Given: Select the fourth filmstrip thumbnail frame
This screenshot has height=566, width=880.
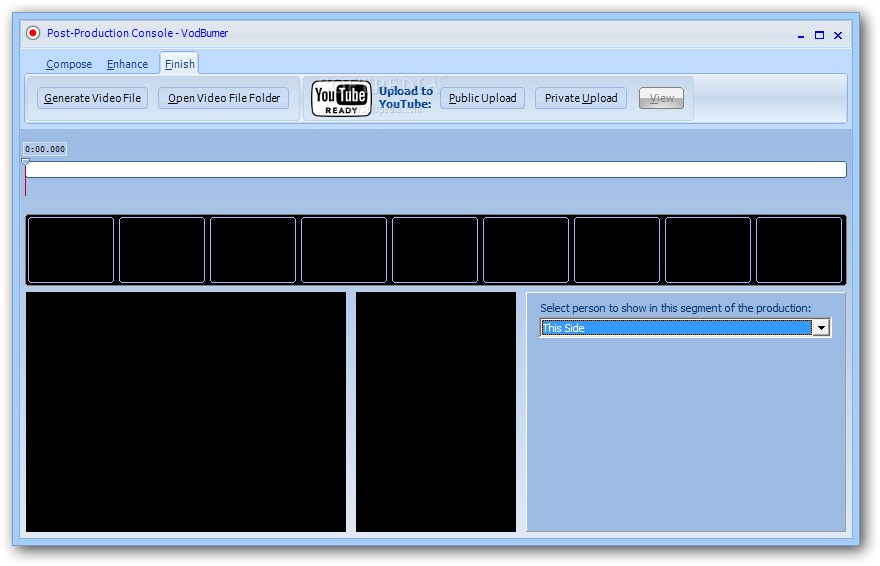Looking at the screenshot, I should click(343, 250).
